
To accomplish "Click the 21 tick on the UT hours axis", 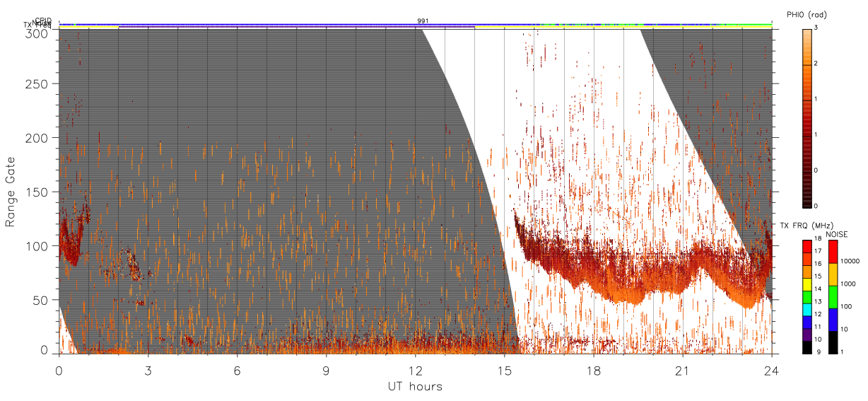I will pyautogui.click(x=682, y=371).
